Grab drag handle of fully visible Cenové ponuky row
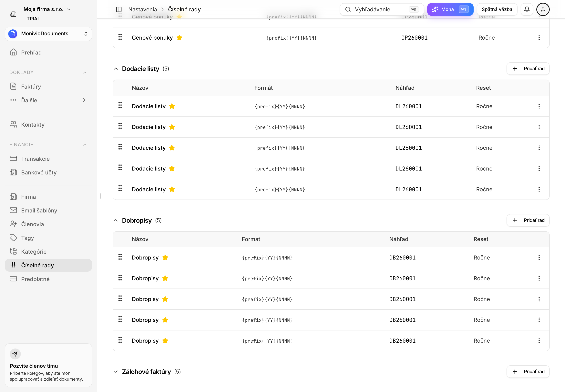The image size is (565, 392). click(120, 37)
